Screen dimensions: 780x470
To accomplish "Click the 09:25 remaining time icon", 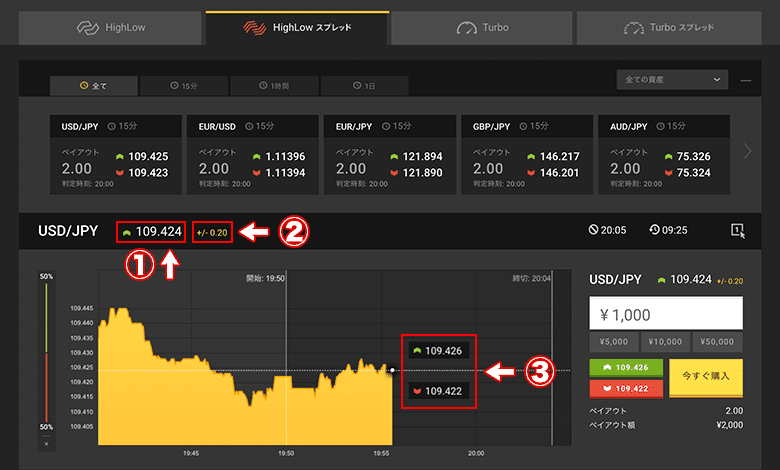I will pos(655,230).
